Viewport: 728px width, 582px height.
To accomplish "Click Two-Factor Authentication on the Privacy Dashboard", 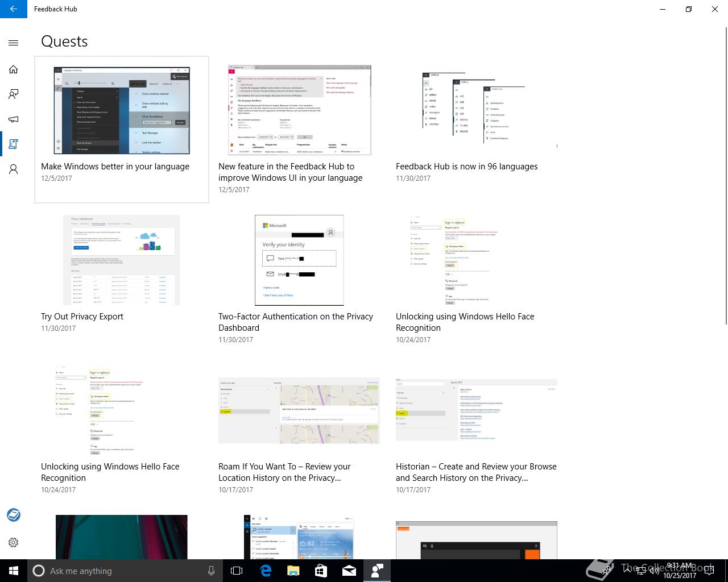I will click(x=296, y=322).
